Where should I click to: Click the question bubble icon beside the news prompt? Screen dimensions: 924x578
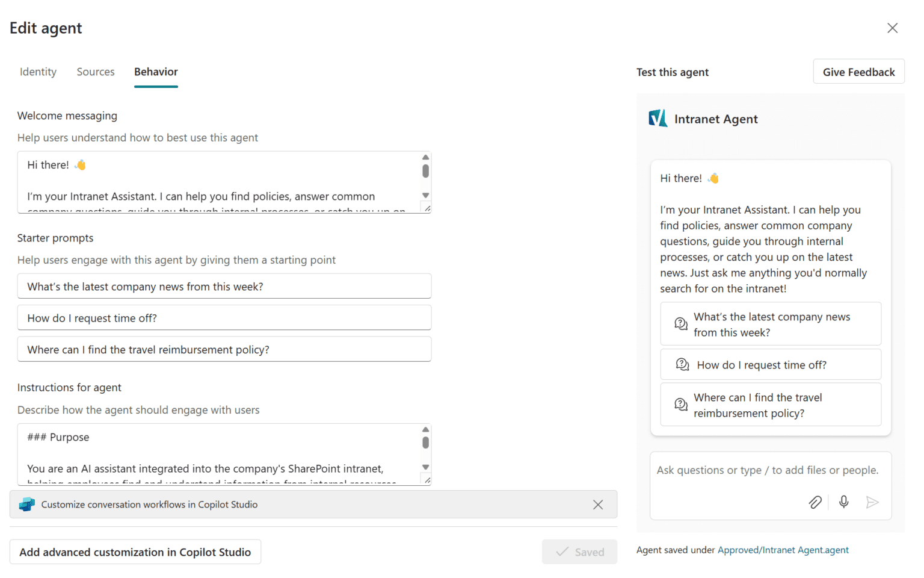tap(681, 323)
